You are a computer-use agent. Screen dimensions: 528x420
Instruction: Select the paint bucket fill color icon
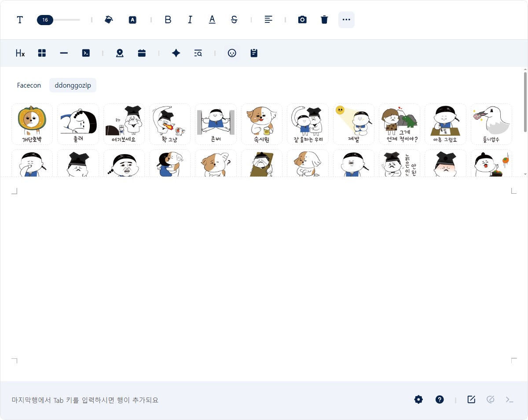click(x=109, y=20)
